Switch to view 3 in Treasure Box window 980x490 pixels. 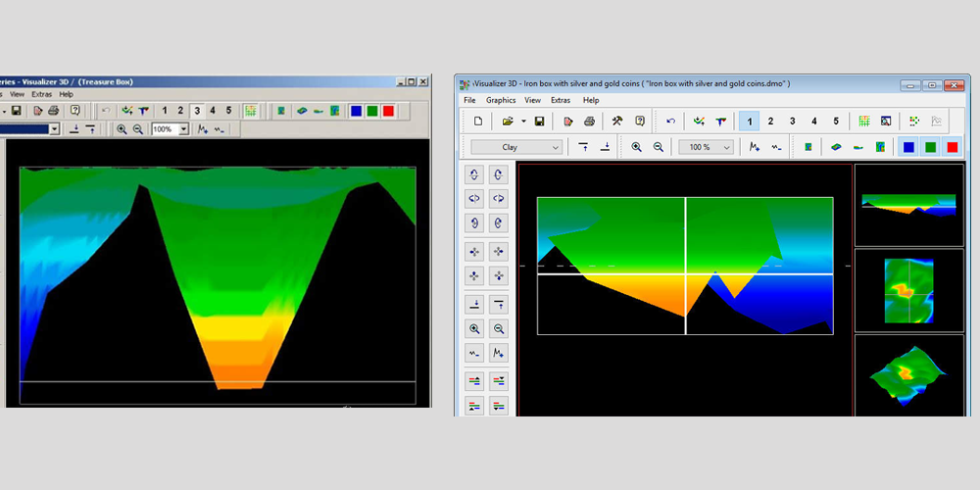[197, 111]
